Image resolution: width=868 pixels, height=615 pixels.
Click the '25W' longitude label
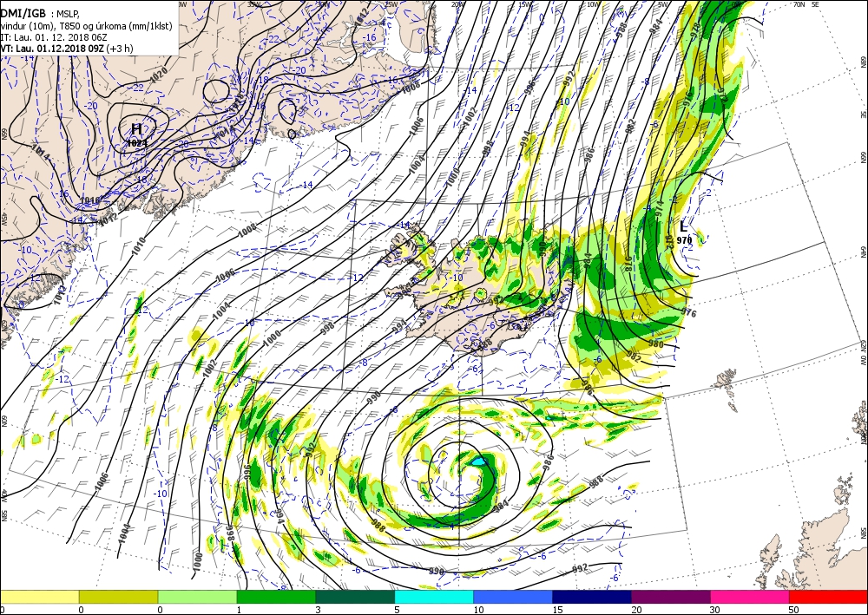(x=391, y=3)
